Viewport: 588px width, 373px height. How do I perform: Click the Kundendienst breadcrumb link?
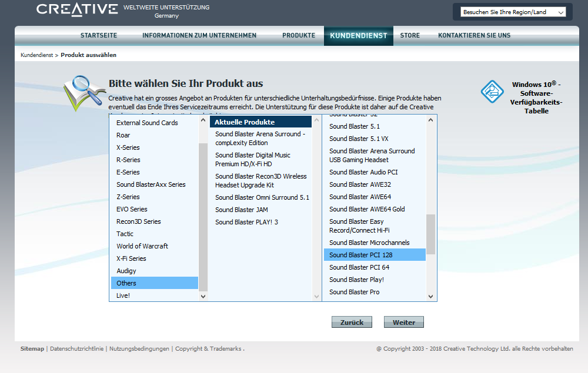click(x=36, y=55)
